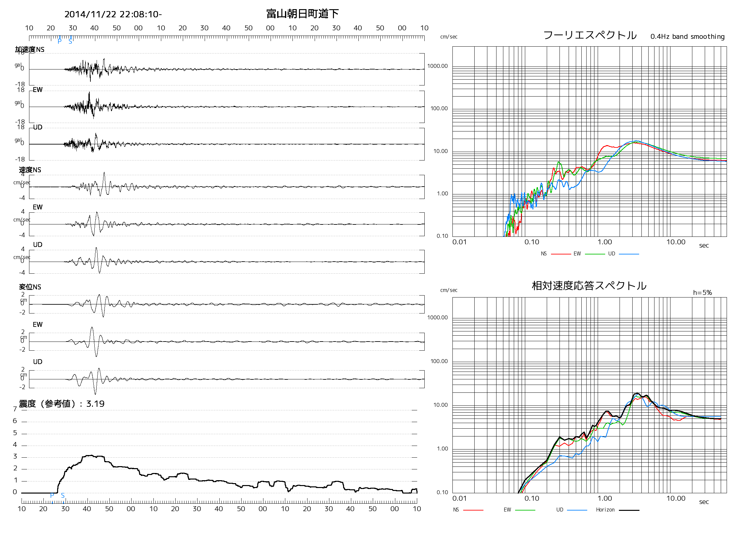Click the station title 富山朝日町道下
Screen dimensions: 756x534
302,14
